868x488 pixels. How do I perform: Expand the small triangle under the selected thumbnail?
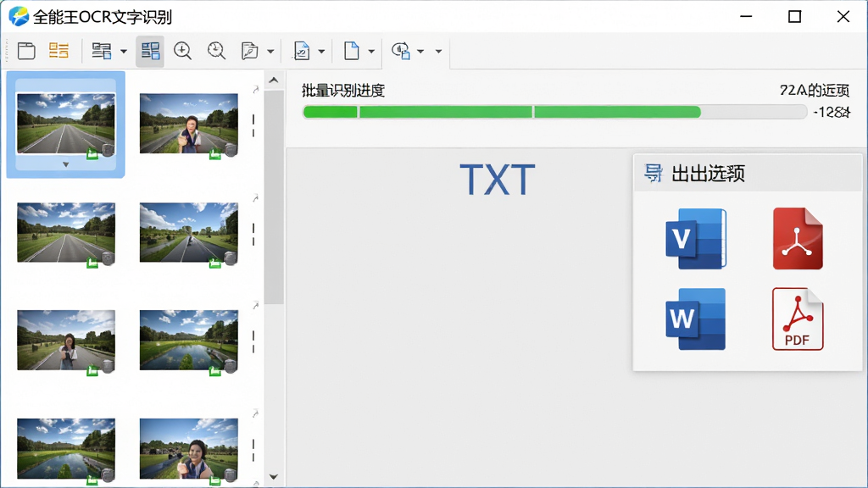[66, 164]
